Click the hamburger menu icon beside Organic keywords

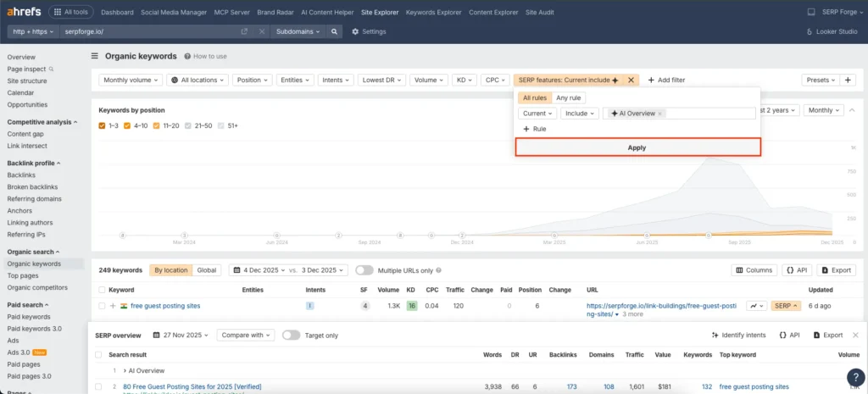(94, 56)
